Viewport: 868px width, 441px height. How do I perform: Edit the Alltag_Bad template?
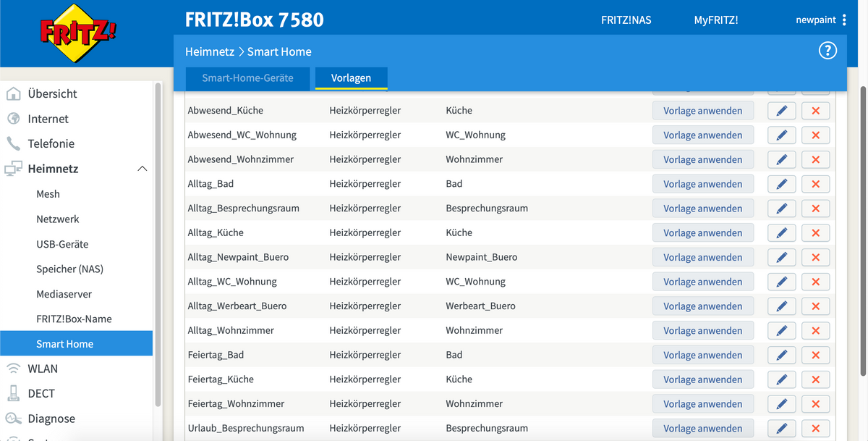[781, 184]
